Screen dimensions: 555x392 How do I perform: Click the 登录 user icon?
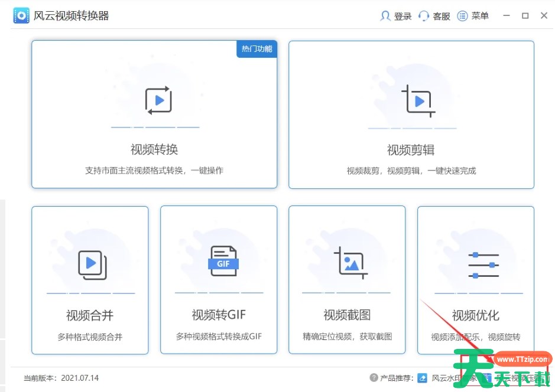(x=385, y=16)
